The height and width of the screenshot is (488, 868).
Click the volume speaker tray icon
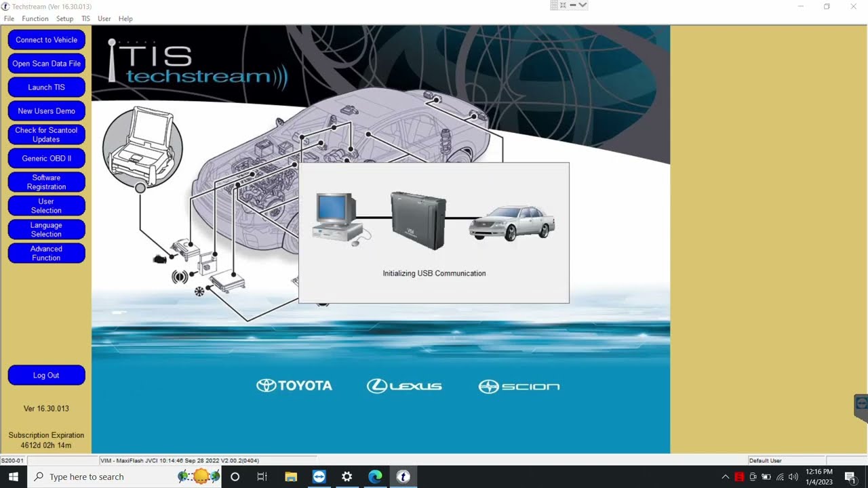pos(793,476)
